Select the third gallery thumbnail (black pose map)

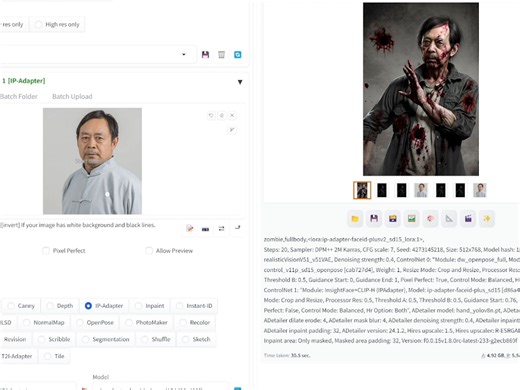[402, 190]
